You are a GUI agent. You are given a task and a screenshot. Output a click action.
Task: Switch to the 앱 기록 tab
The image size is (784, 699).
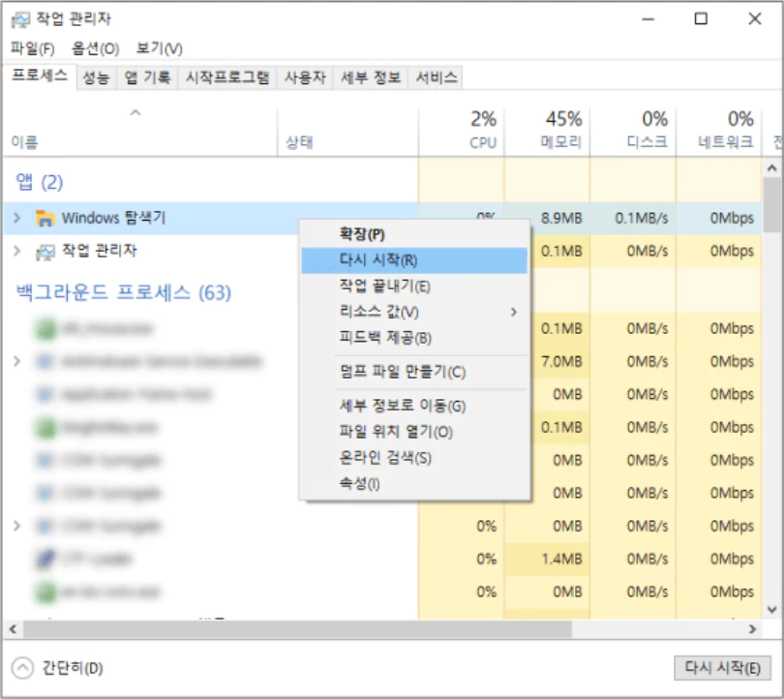tap(147, 77)
